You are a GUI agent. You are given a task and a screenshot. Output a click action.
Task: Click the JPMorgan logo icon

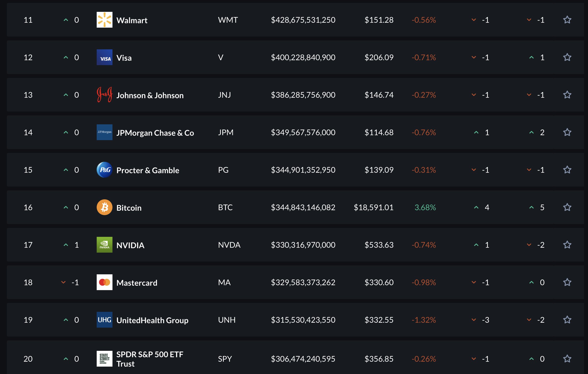click(105, 132)
